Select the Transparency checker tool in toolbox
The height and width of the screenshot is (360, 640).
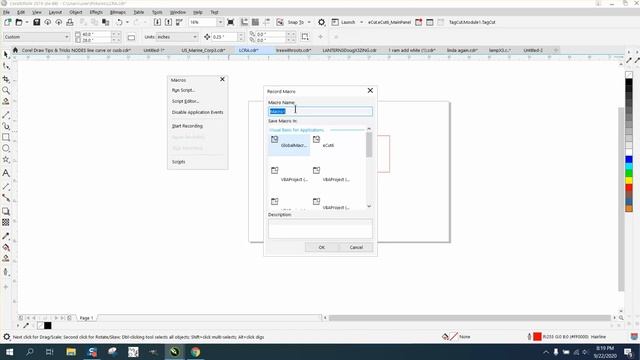pos(6,222)
